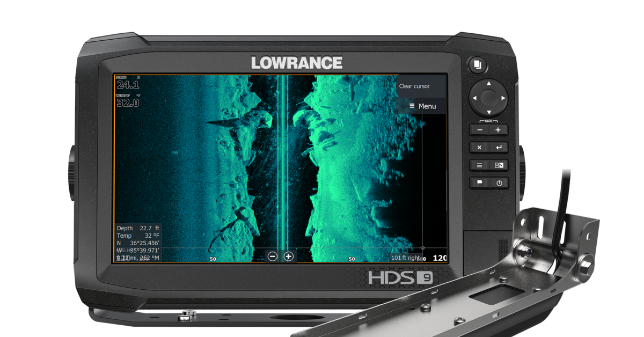Tap the down arrow on the keypad
This screenshot has width=644, height=337.
(488, 112)
